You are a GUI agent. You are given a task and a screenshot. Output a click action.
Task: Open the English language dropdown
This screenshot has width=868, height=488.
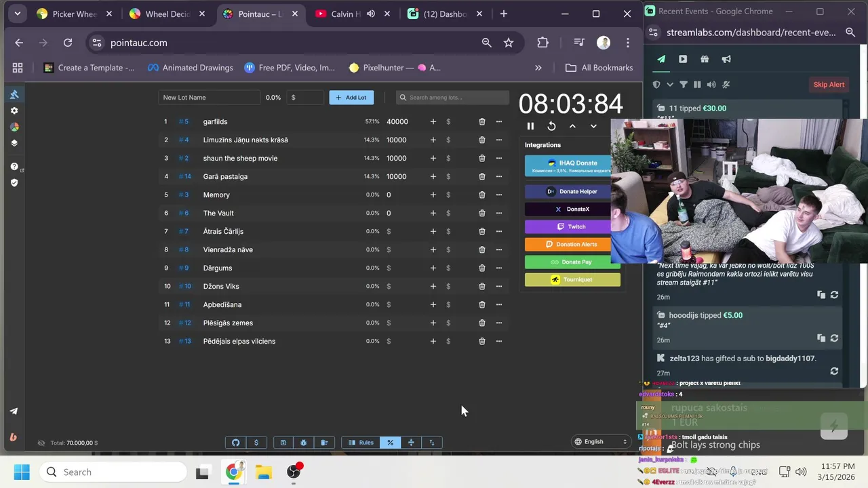601,442
